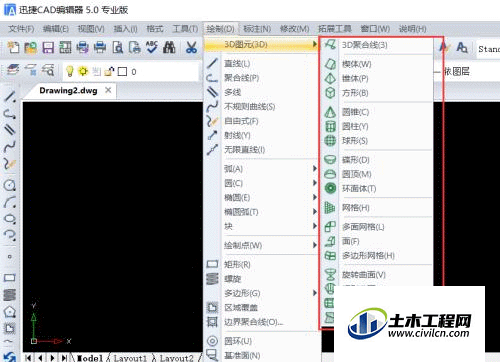Switch to the Layout1 tab
This screenshot has width=500, height=362.
pyautogui.click(x=130, y=358)
